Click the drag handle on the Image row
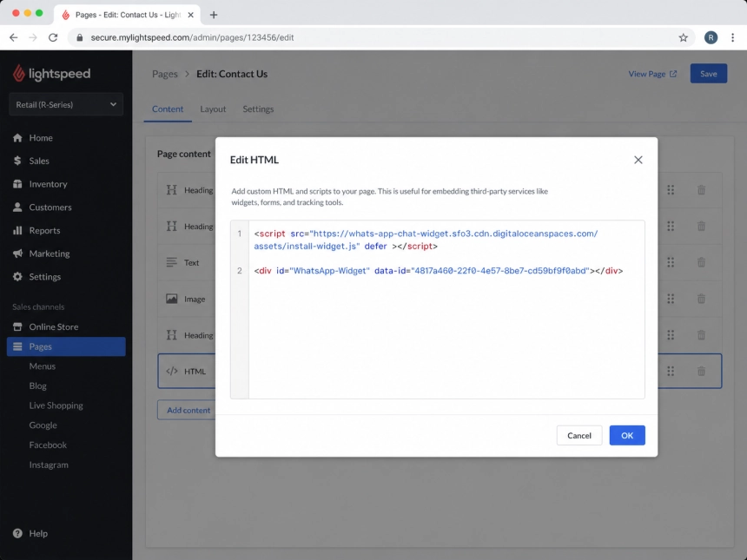The height and width of the screenshot is (560, 747). (671, 299)
